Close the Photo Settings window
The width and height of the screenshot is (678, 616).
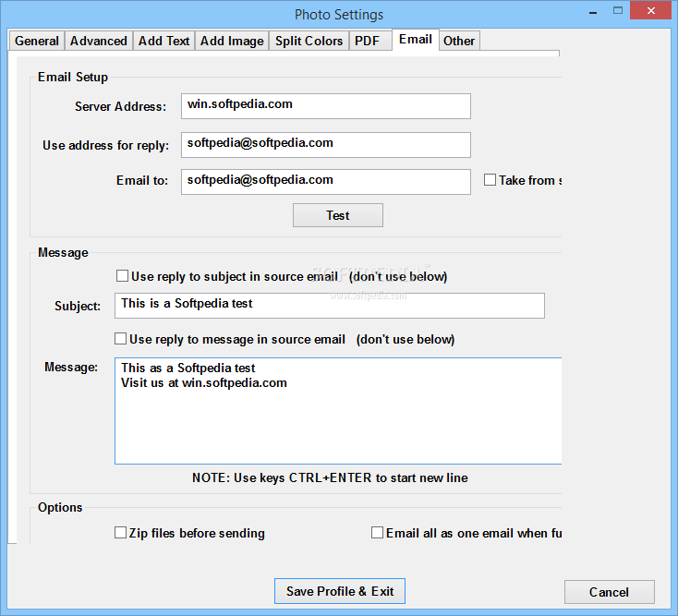(651, 11)
